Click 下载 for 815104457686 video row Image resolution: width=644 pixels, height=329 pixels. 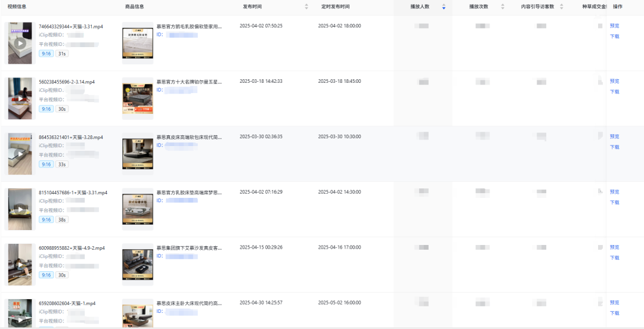614,203
